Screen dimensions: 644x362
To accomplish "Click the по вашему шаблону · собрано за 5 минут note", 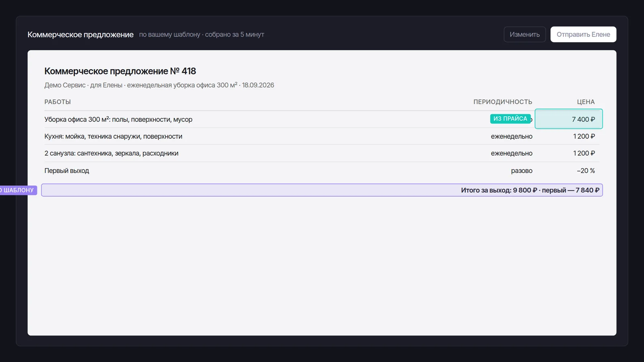I will (202, 35).
